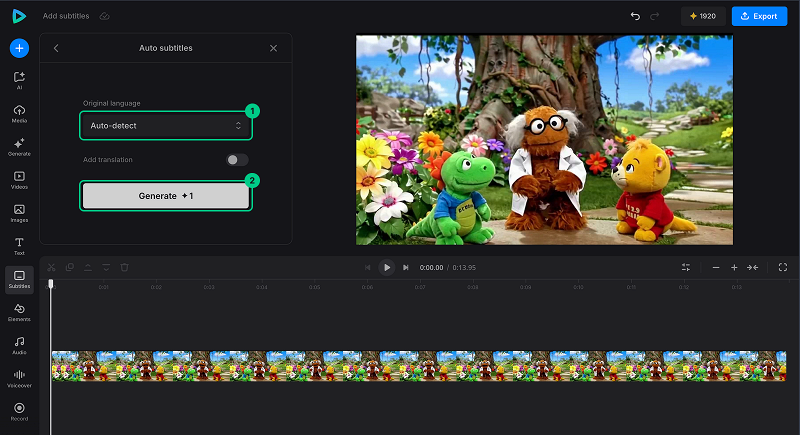
Task: Open the Images sidebar panel
Action: tap(19, 213)
